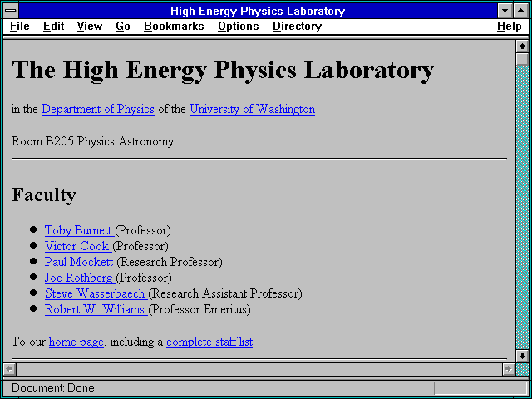Follow the University of Washington link
Screen dimensions: 532x399
coord(252,109)
